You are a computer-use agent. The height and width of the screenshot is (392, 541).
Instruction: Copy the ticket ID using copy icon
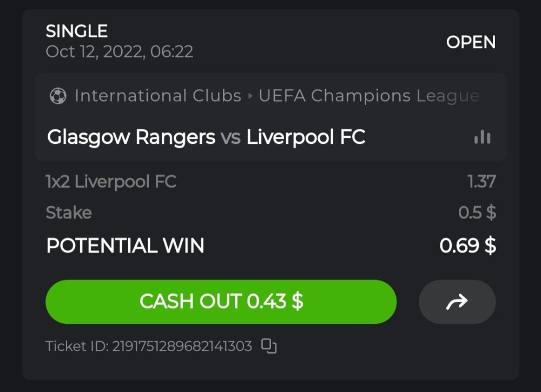[x=268, y=346]
